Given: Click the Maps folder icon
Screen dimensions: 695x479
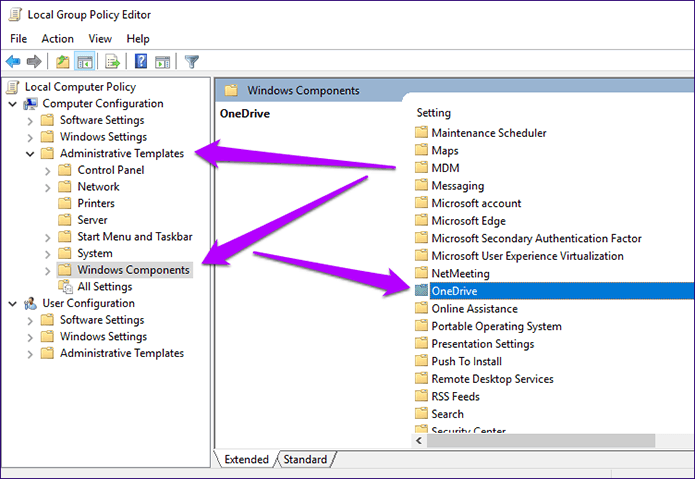Looking at the screenshot, I should click(421, 150).
